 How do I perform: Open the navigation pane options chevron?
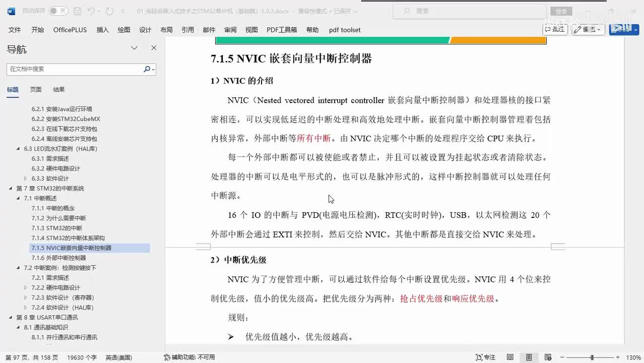(x=134, y=48)
